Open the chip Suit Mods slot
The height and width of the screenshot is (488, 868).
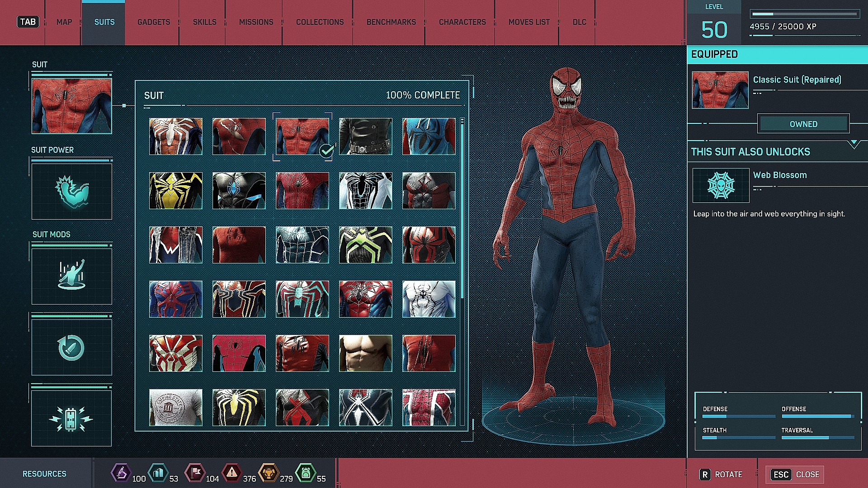click(x=71, y=418)
